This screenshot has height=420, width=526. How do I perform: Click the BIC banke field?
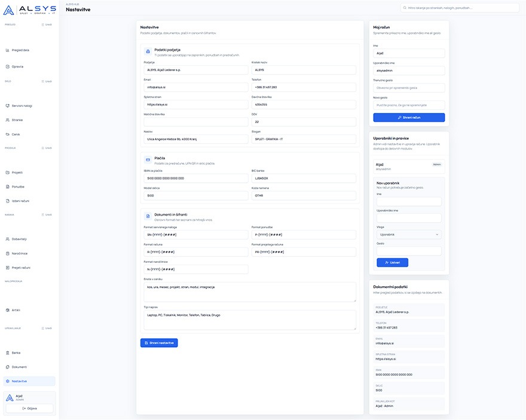[304, 178]
